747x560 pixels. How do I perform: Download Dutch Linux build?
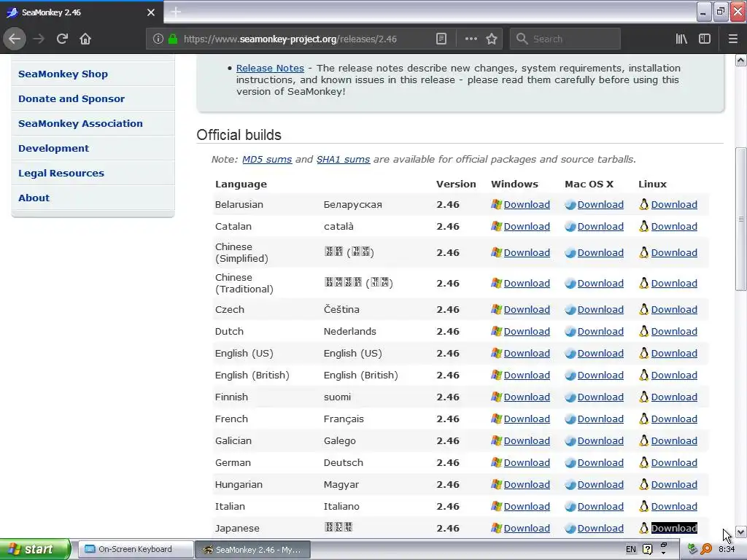click(x=674, y=332)
